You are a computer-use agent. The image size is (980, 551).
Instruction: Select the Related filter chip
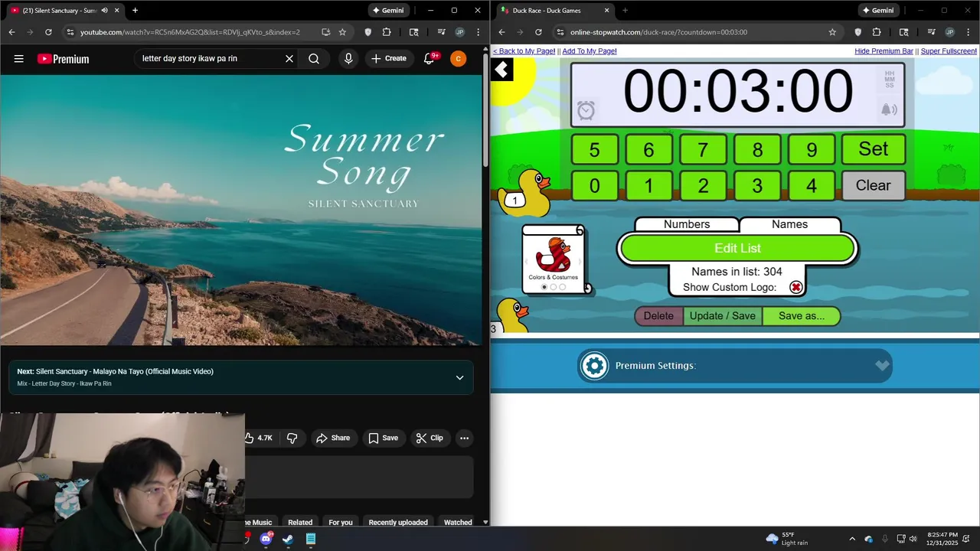coord(300,522)
